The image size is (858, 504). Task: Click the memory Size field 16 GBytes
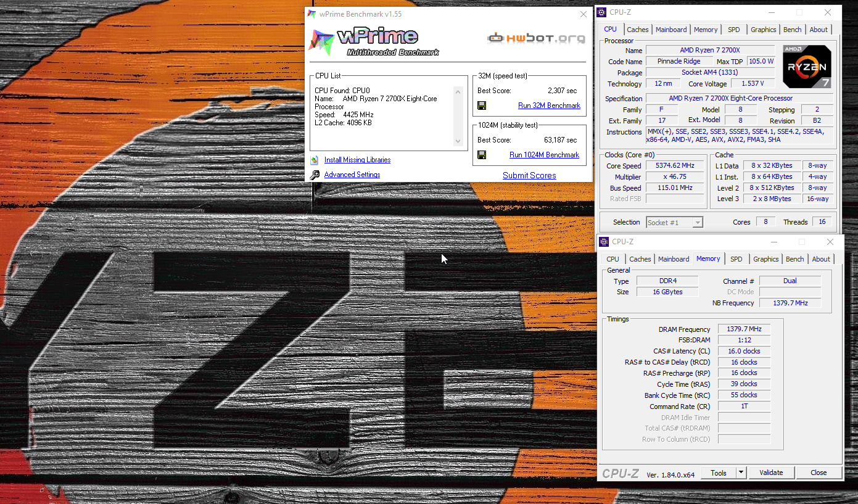pos(667,292)
